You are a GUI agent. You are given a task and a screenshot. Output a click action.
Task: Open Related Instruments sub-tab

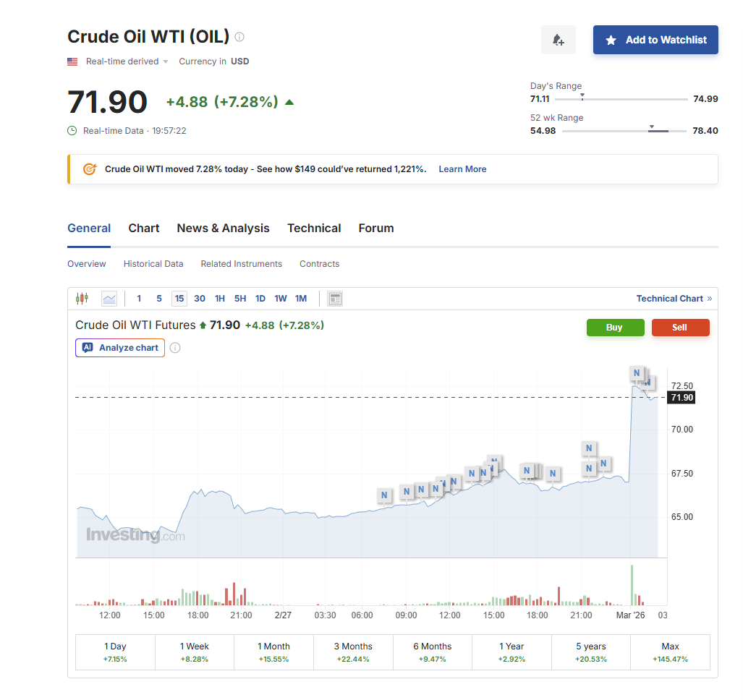click(x=241, y=264)
